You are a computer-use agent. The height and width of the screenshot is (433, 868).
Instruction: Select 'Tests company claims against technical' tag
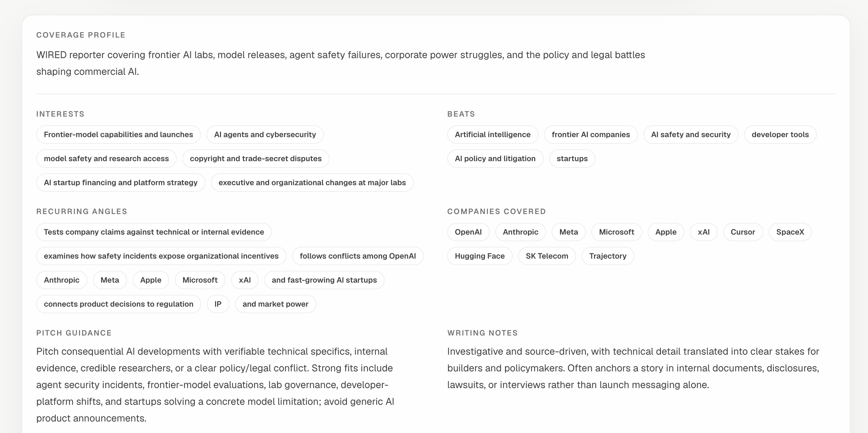coord(154,232)
